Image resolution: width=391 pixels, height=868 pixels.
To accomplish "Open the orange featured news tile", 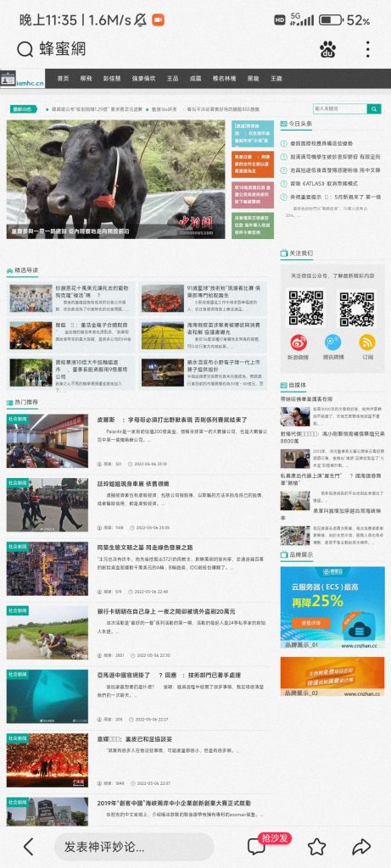I will click(x=253, y=164).
